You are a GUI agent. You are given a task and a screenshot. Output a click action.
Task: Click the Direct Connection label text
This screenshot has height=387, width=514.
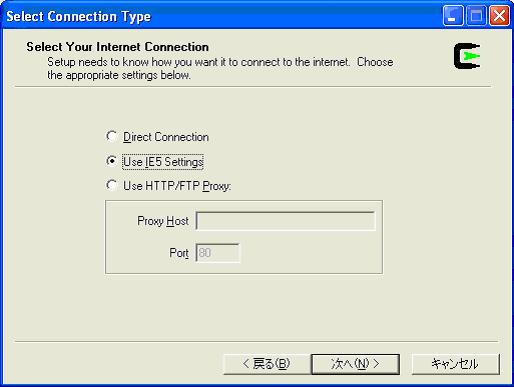pos(166,137)
